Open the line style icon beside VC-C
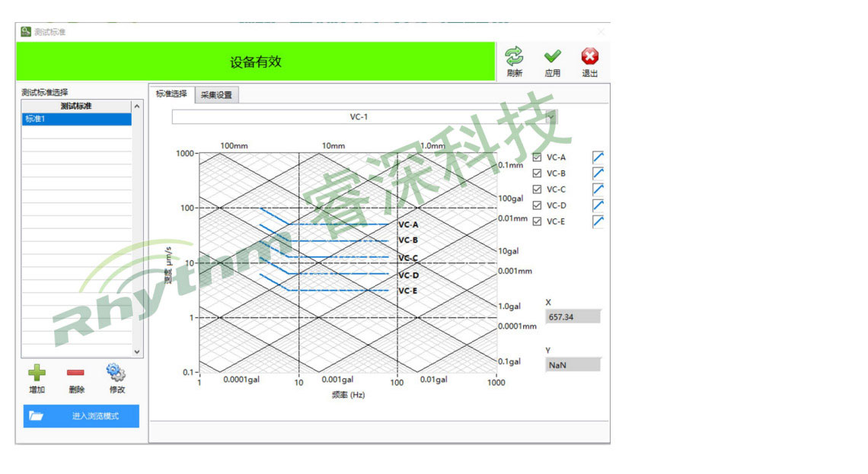Screen dimensions: 868x474 [598, 189]
